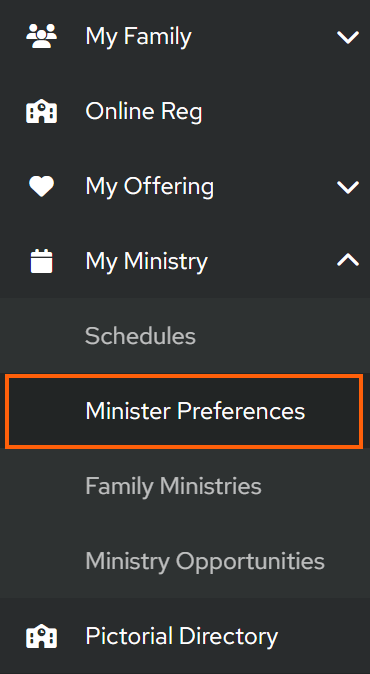
Task: Open the Pictorial Directory link
Action: pos(181,637)
